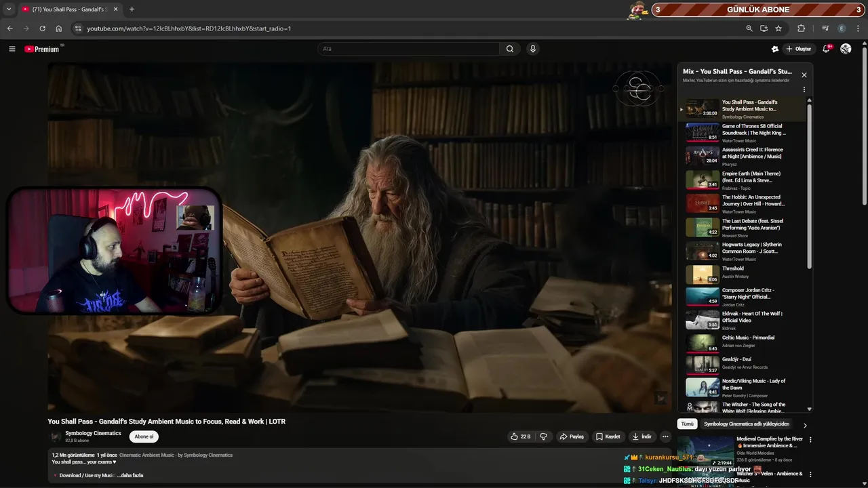Focus the Ara search field

[408, 49]
